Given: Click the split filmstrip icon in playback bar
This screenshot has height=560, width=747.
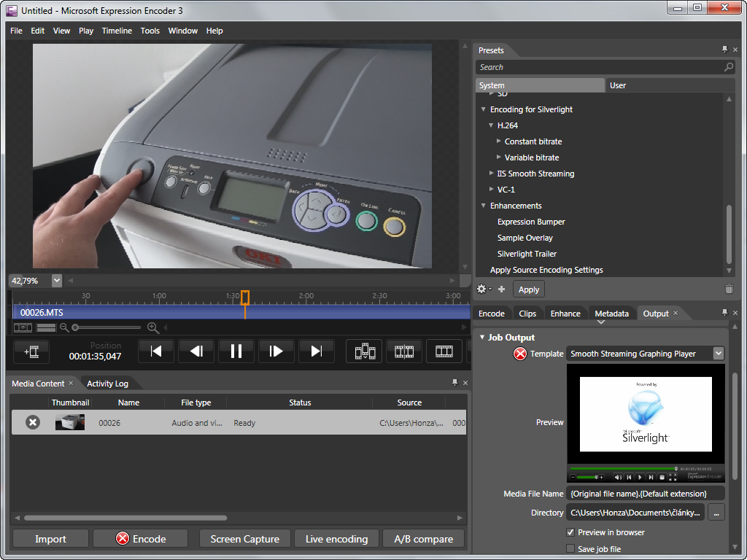Looking at the screenshot, I should point(404,351).
